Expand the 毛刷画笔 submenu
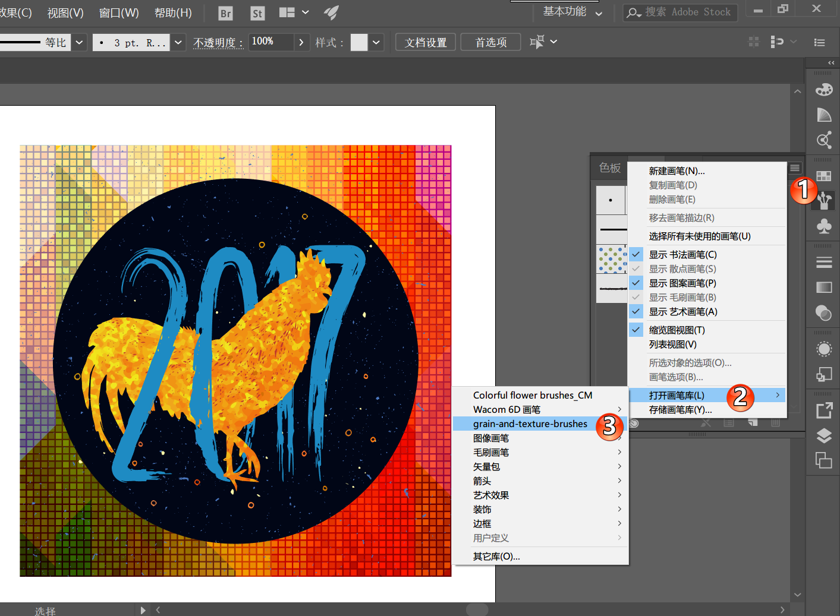 (x=540, y=452)
